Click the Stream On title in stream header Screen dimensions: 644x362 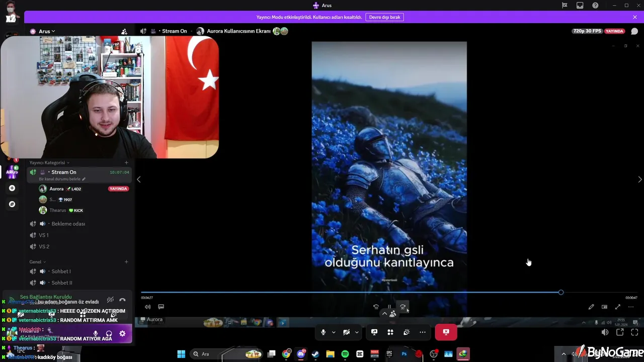pos(174,31)
